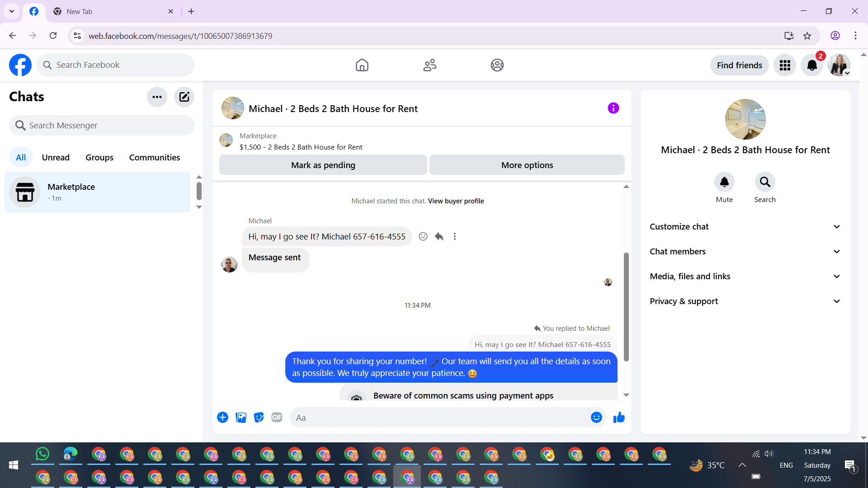Click the thumbs-up like button

coord(619,418)
